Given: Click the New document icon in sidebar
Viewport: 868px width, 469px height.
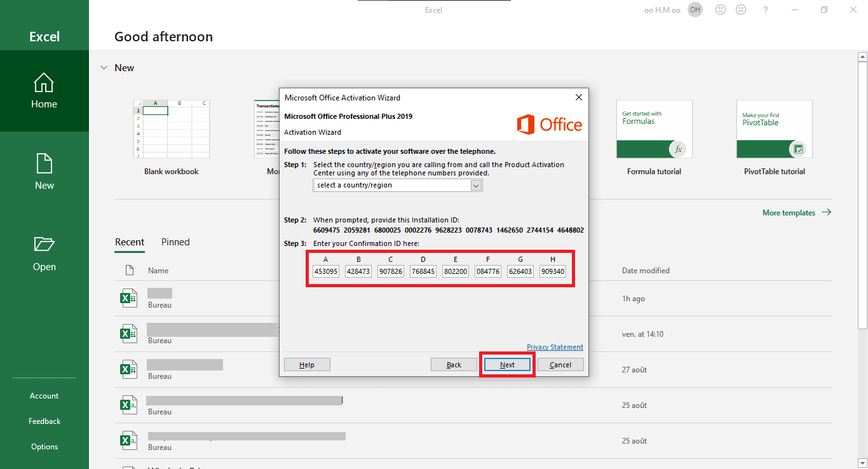Looking at the screenshot, I should tap(44, 164).
